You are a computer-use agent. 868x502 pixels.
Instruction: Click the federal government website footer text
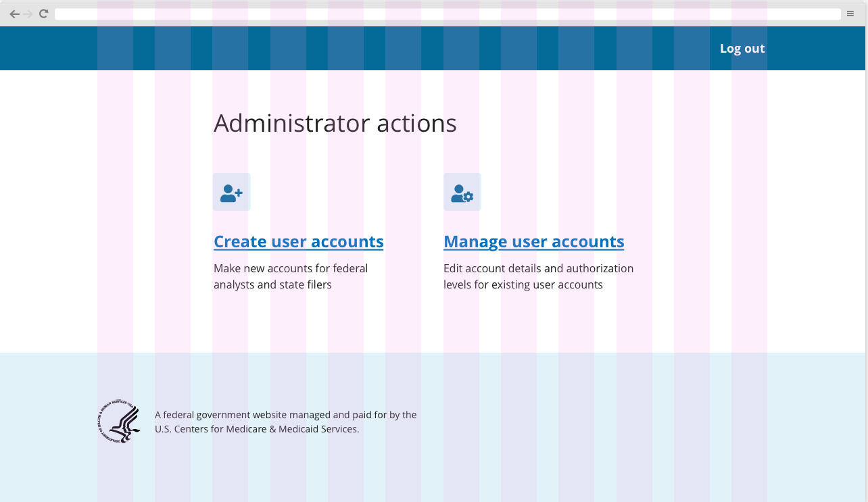click(x=286, y=422)
